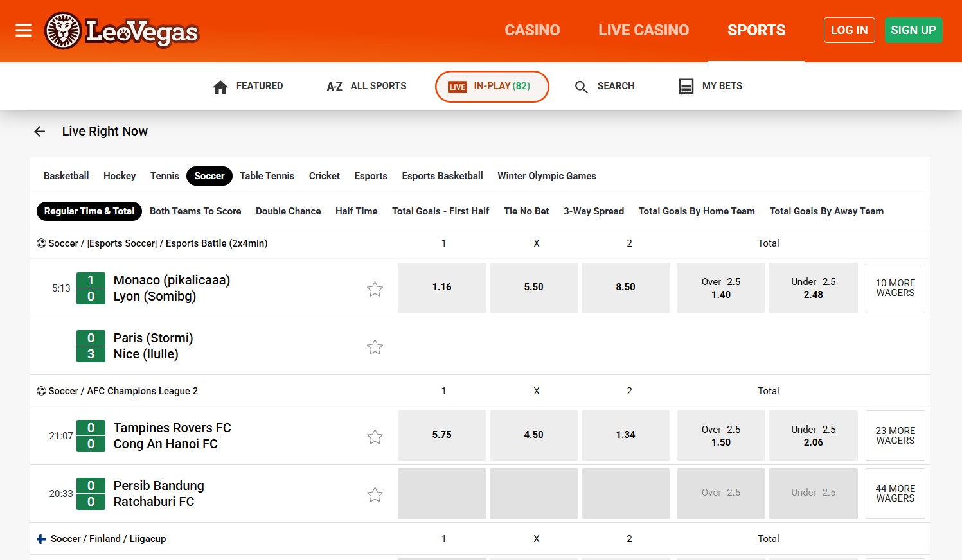
Task: Expand 23 More Wagers for Tampines Rovers match
Action: [895, 435]
